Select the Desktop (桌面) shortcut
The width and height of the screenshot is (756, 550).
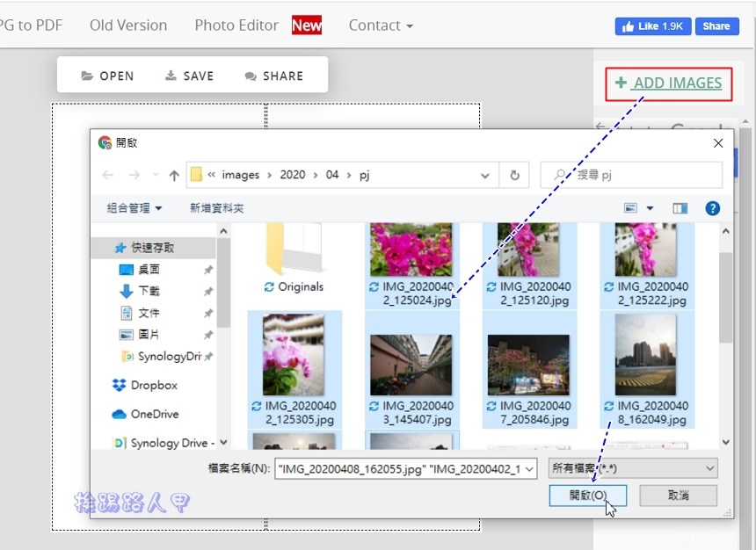[x=149, y=269]
